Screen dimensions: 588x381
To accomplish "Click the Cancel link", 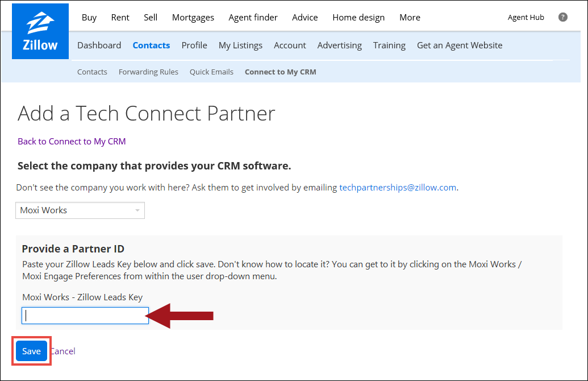I will [63, 351].
